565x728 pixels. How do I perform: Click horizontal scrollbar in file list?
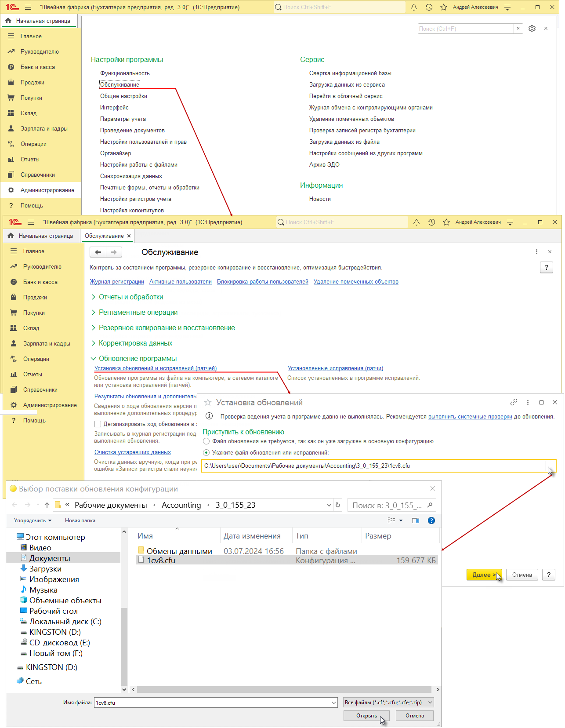tap(284, 690)
